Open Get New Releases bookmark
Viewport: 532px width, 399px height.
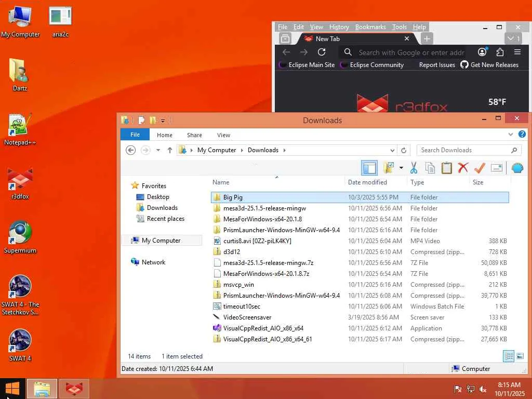[489, 65]
